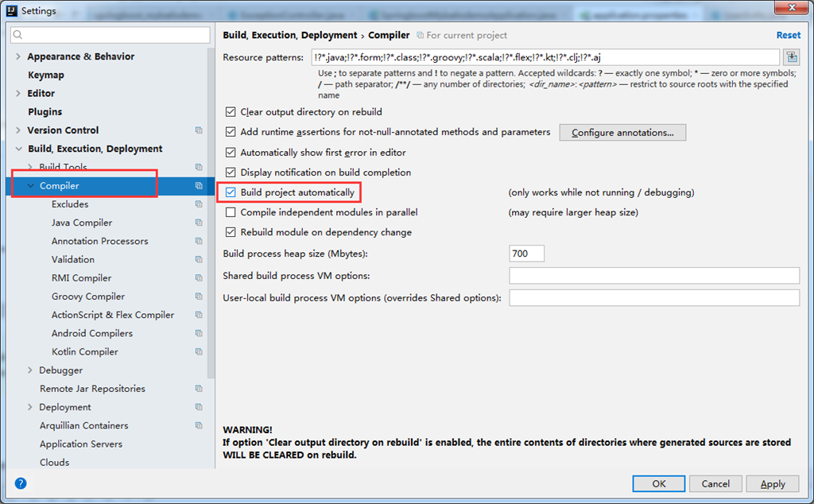Click the Resource patterns text field

545,57
